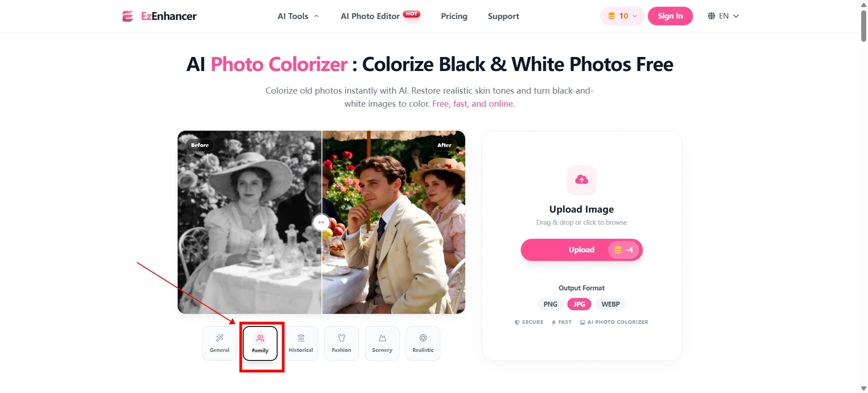Select the General colorize style icon
The height and width of the screenshot is (393, 868).
[x=220, y=338]
